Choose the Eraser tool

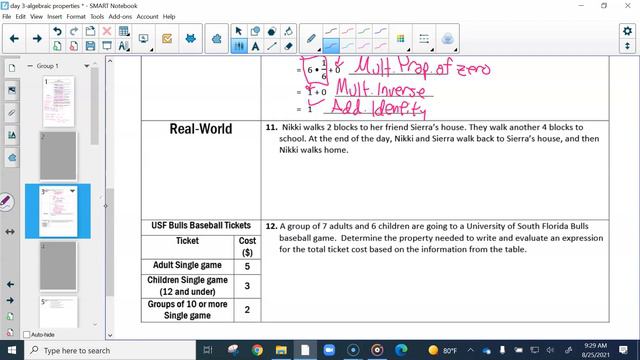pyautogui.click(x=289, y=46)
